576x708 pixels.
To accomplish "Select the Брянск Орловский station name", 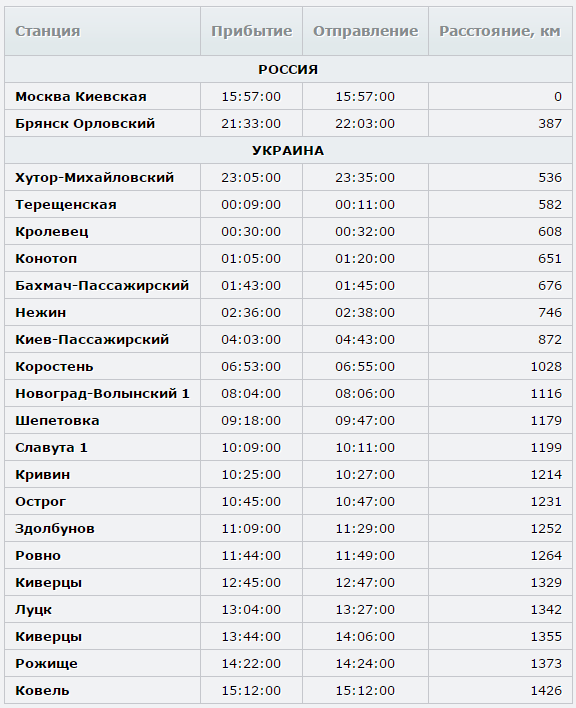I will [x=85, y=124].
